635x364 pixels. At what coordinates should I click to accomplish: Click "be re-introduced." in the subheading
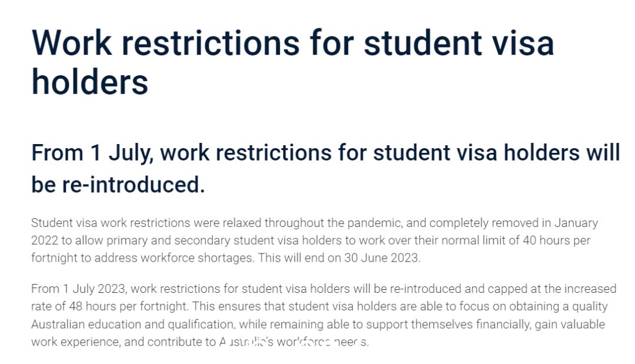coord(118,185)
